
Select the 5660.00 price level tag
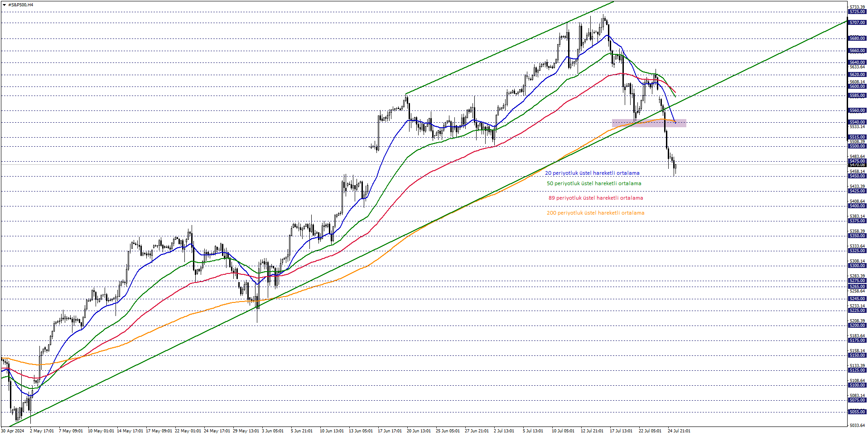pyautogui.click(x=857, y=51)
